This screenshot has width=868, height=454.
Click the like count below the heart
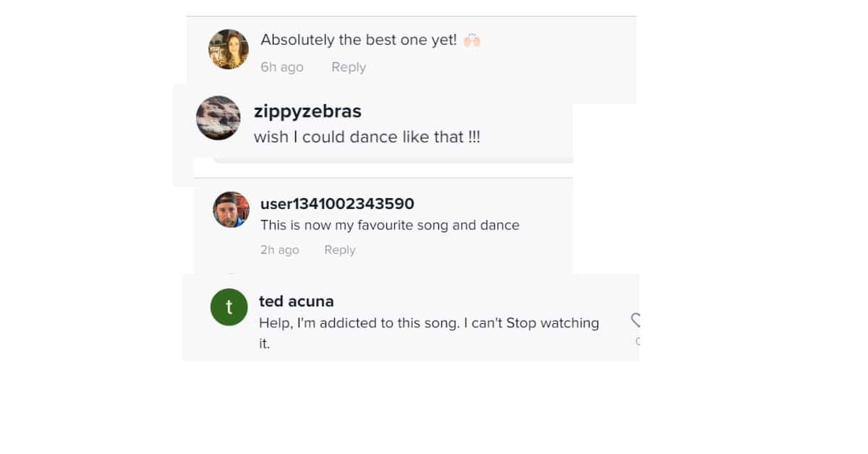coord(637,340)
